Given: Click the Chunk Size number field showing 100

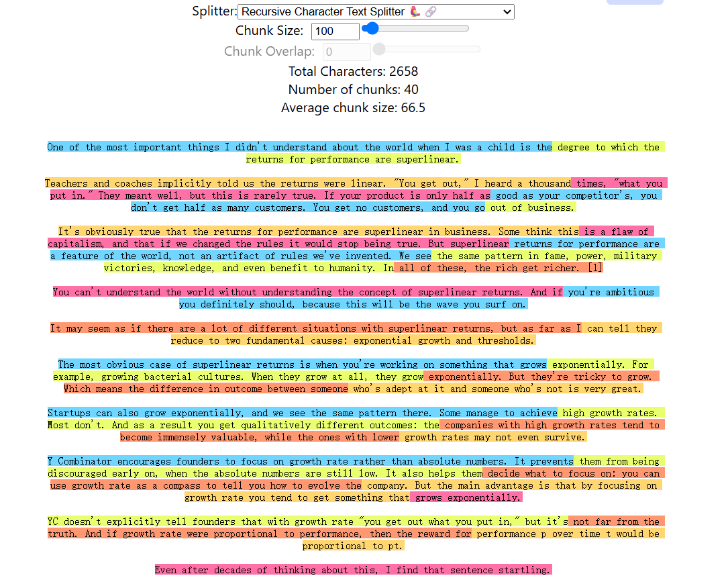Looking at the screenshot, I should coord(335,31).
